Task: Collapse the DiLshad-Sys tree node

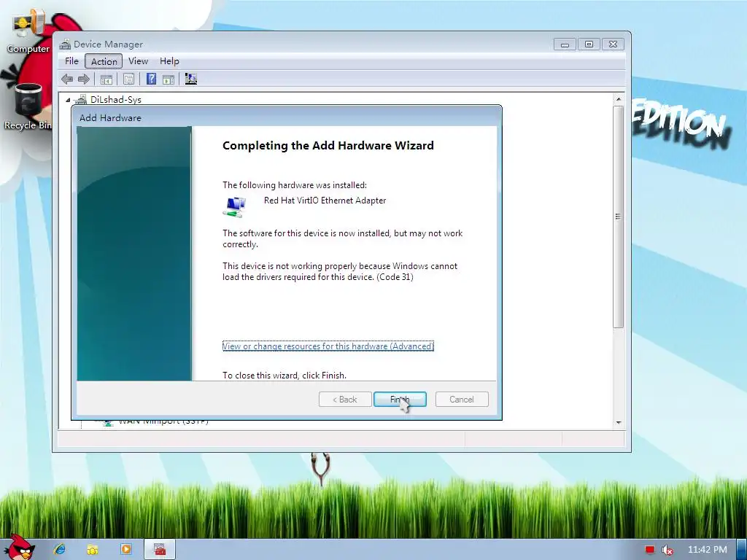Action: point(68,100)
